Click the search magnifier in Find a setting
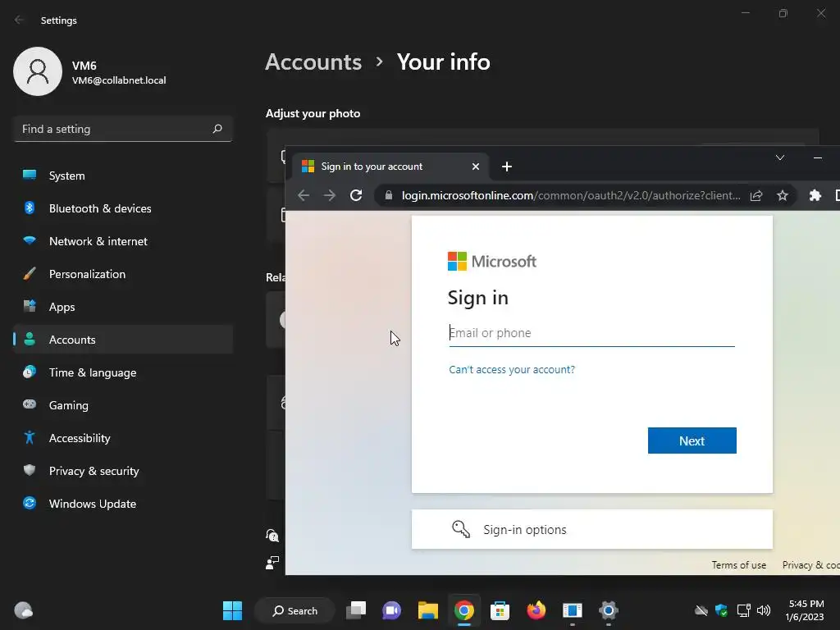The height and width of the screenshot is (630, 840). pyautogui.click(x=217, y=129)
